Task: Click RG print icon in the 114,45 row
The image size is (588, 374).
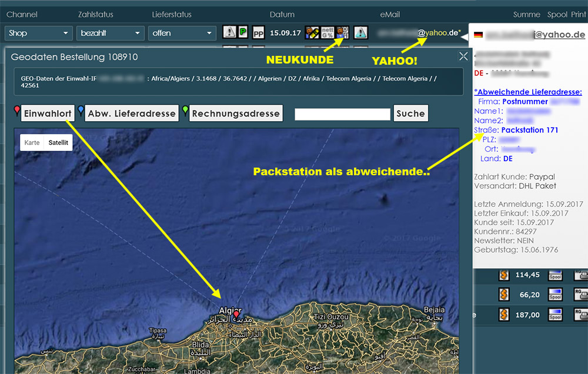Action: coord(581,275)
